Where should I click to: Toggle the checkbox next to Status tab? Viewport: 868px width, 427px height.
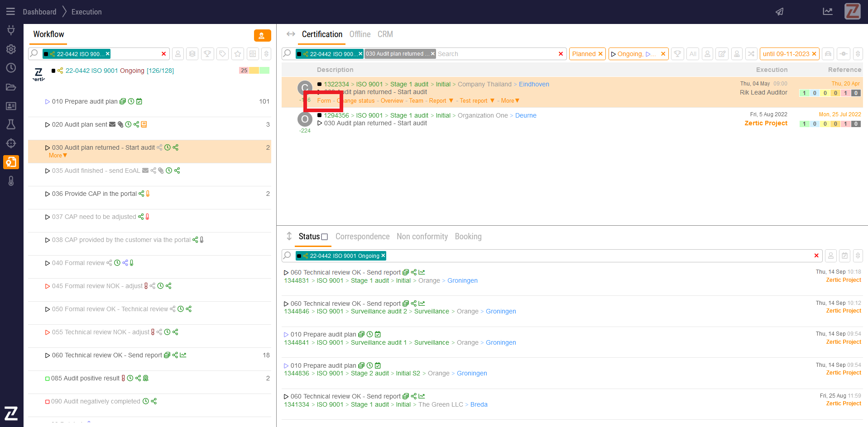324,237
